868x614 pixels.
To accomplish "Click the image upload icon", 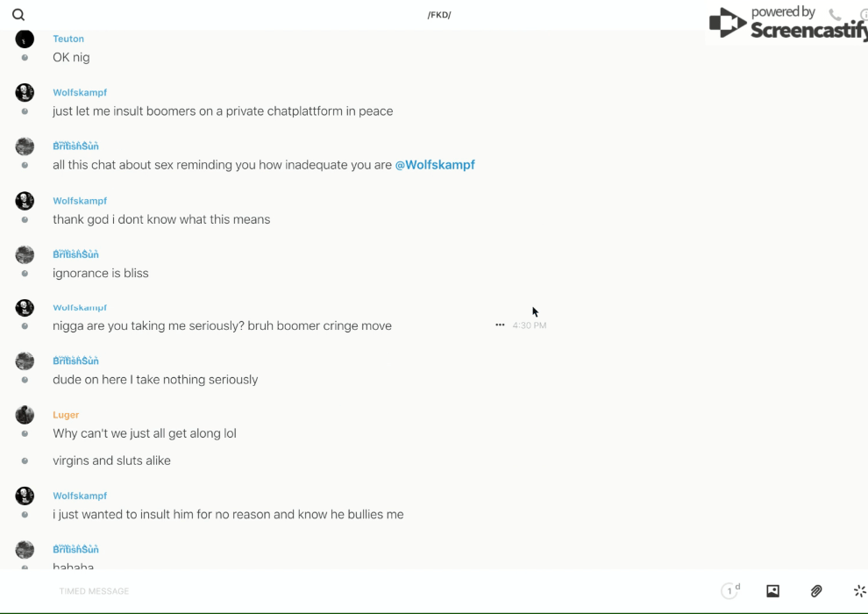I will [772, 591].
